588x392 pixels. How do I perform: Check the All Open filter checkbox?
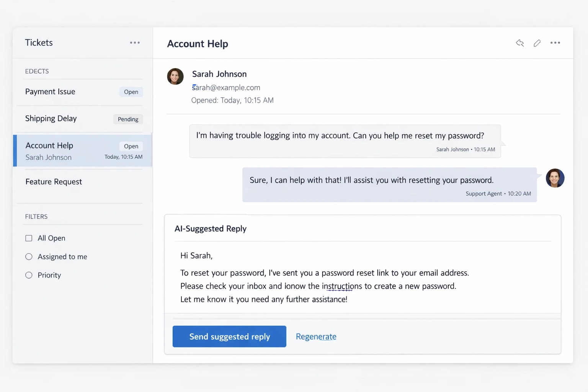pos(29,238)
